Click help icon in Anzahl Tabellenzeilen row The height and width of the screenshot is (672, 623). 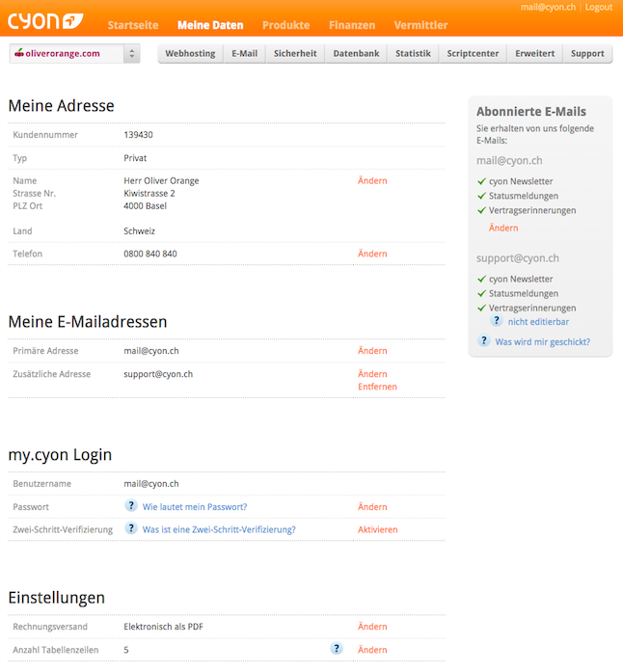click(337, 649)
